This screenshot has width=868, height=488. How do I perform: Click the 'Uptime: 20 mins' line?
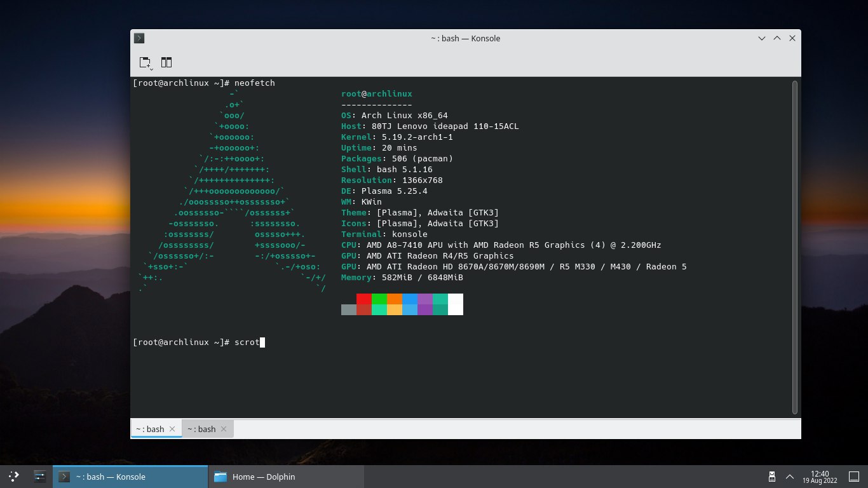pos(379,148)
